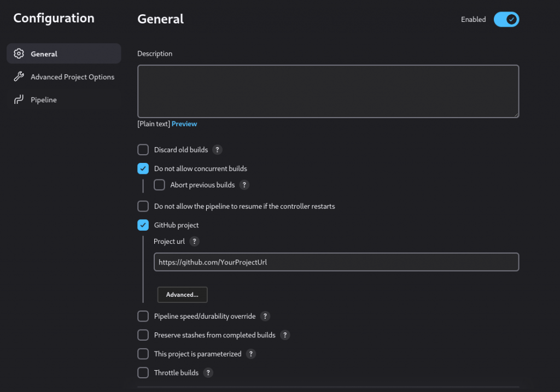Open help for This project is parameterized

tap(250, 354)
